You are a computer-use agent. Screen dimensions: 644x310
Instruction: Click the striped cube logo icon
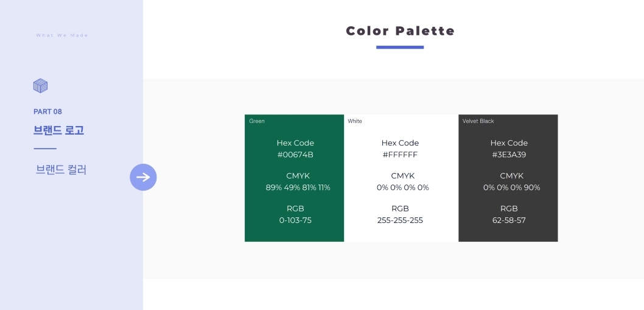coord(40,86)
